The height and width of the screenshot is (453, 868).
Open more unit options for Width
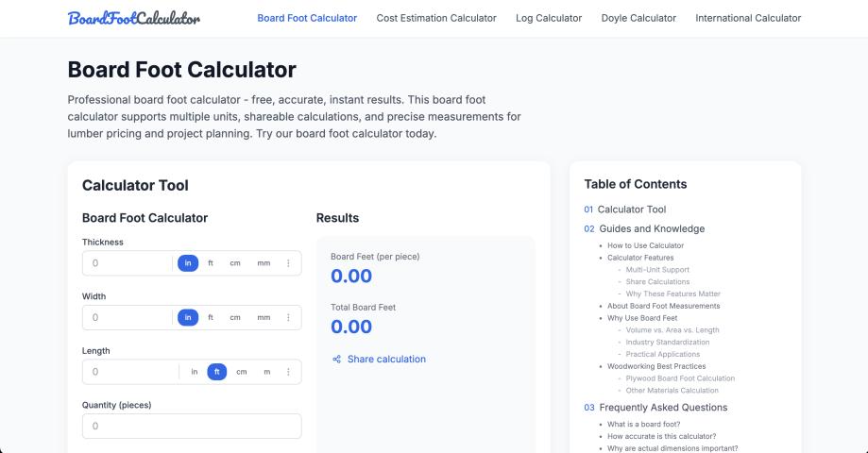pyautogui.click(x=288, y=318)
